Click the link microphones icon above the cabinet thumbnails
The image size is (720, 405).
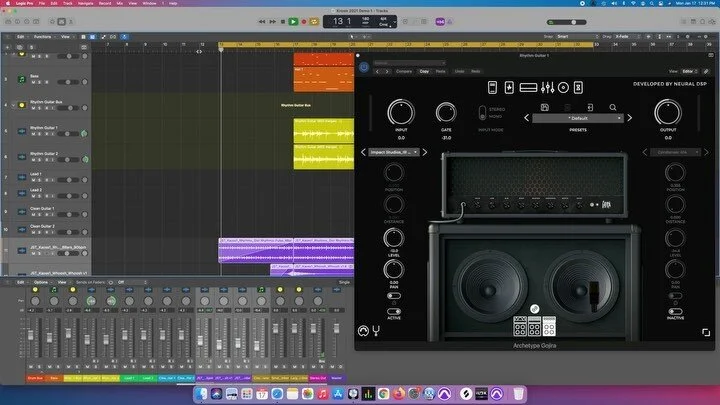coord(534,309)
